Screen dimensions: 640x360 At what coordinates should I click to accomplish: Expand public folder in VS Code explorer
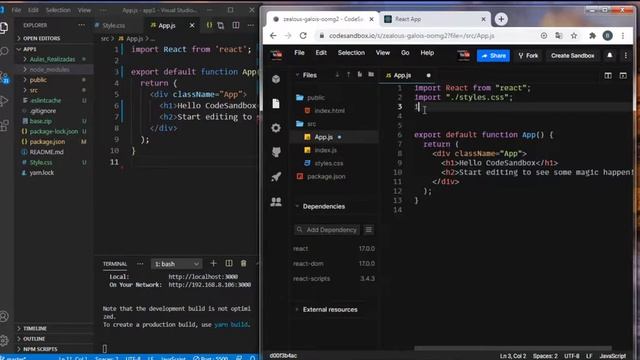click(x=38, y=80)
